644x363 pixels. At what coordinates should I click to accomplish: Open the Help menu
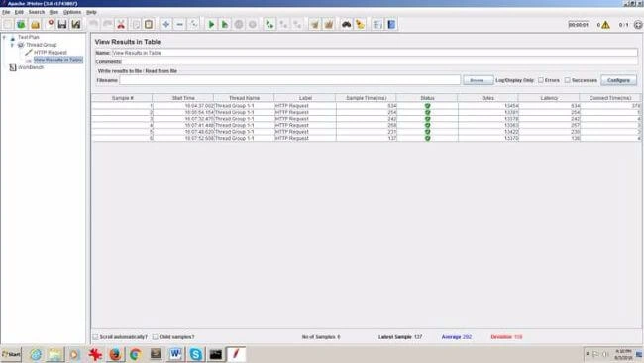(91, 12)
